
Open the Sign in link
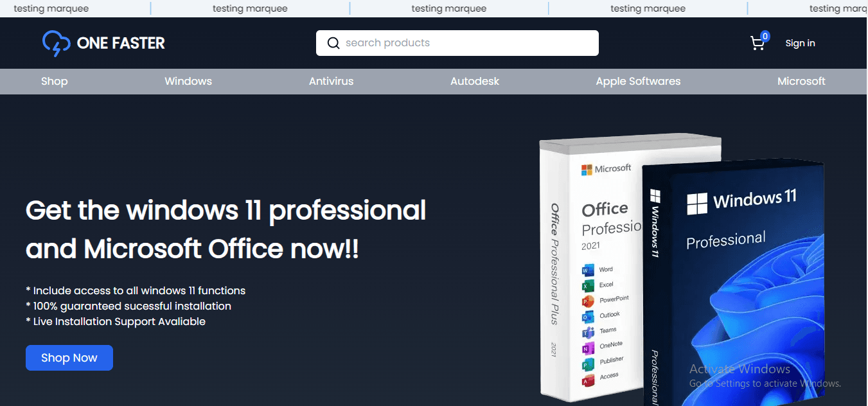coord(800,43)
